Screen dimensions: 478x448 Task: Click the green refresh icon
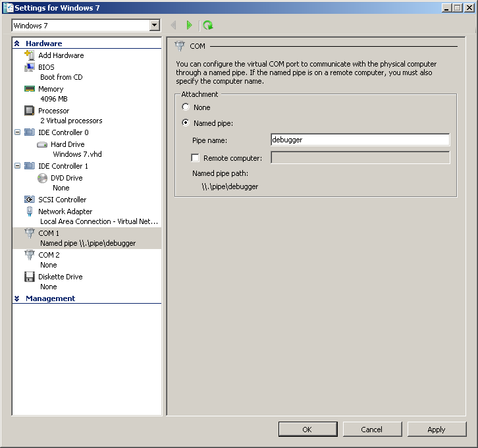coord(208,25)
